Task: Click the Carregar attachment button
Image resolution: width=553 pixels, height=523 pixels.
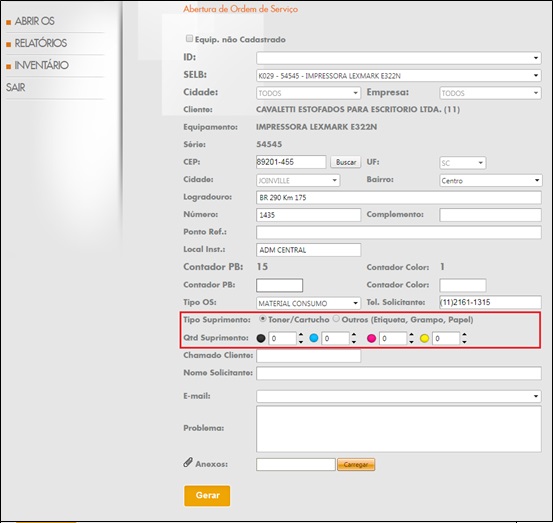Action: (356, 464)
